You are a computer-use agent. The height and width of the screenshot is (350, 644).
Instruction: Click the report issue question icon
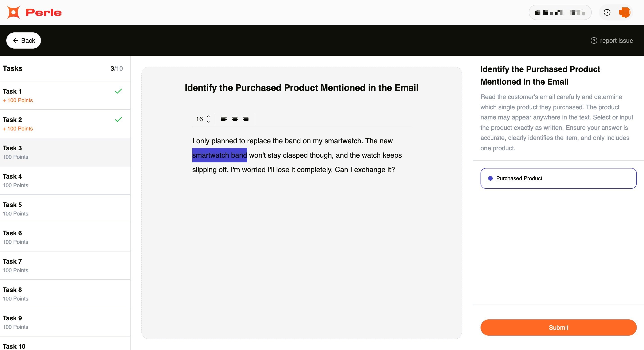pos(594,40)
